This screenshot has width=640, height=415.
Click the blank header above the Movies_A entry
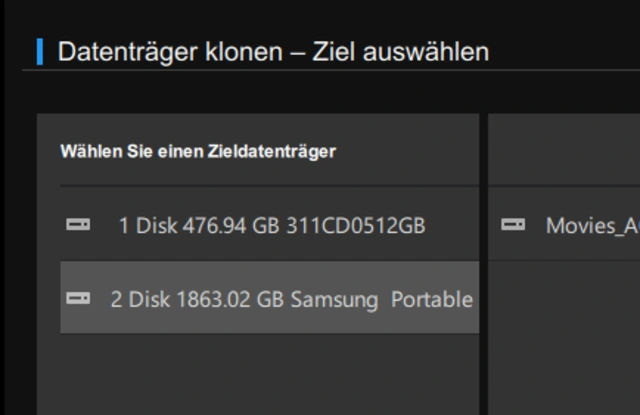point(565,152)
